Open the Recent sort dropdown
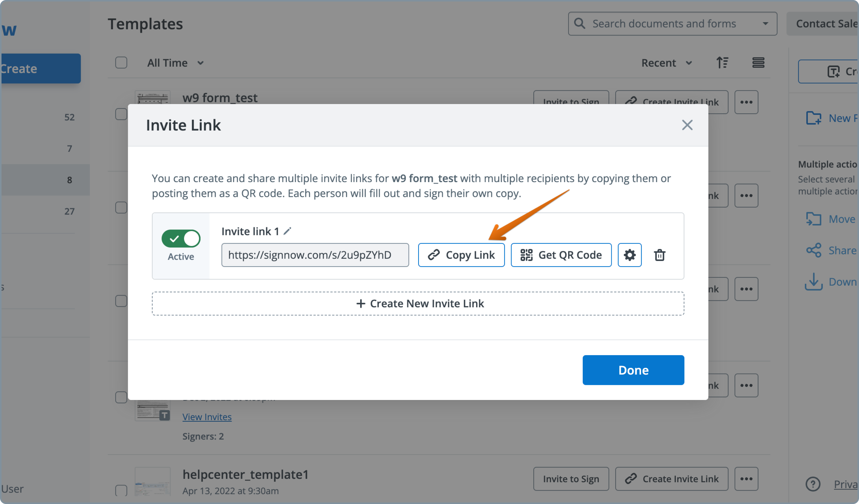Screen dimensions: 859x504 (666, 63)
